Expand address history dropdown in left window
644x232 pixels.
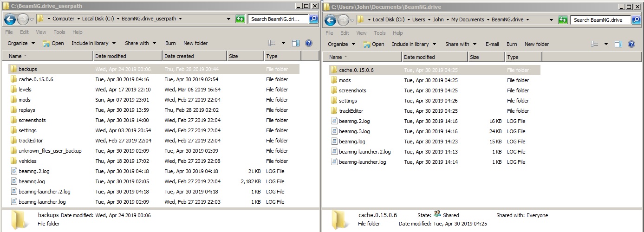[229, 19]
